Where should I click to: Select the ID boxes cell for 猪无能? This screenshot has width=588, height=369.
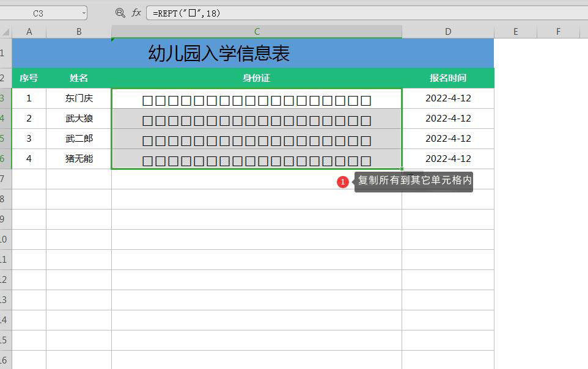tap(257, 159)
